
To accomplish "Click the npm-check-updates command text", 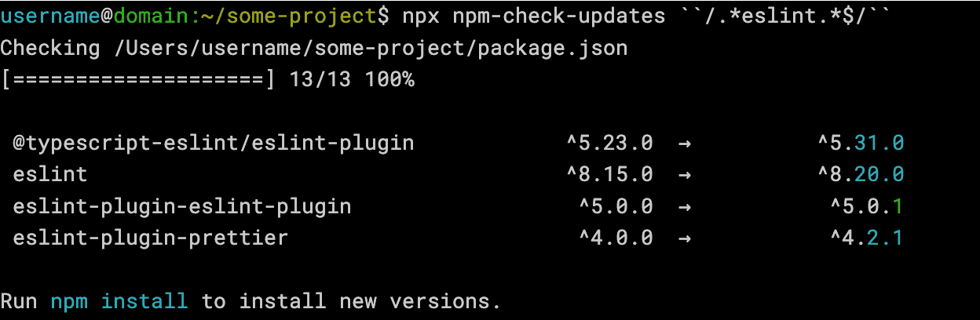I will 558,16.
